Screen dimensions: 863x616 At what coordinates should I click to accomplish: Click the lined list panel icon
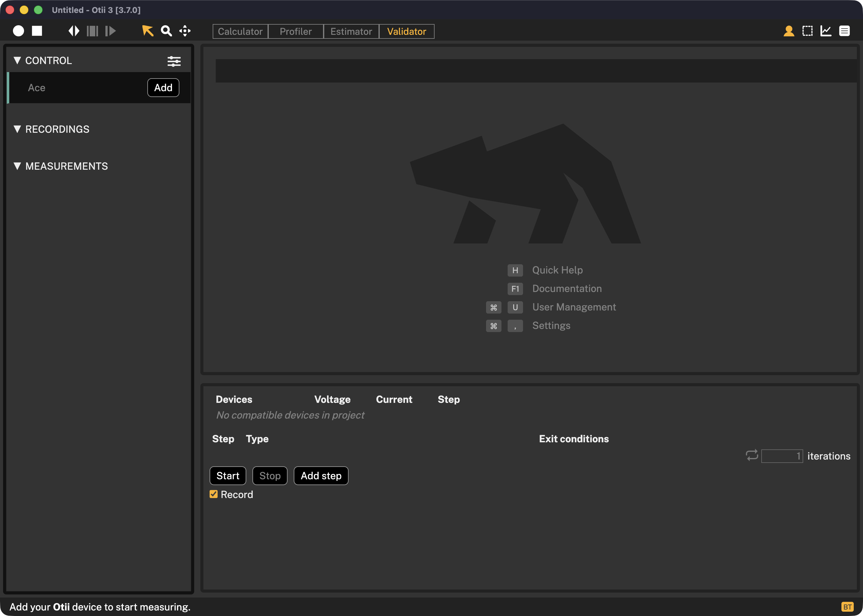845,31
